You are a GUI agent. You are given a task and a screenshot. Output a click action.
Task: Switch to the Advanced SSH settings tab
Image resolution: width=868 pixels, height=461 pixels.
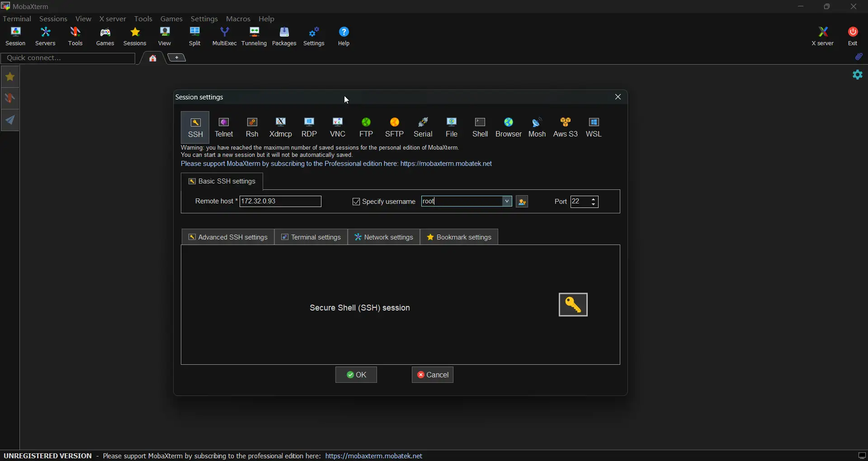click(228, 237)
